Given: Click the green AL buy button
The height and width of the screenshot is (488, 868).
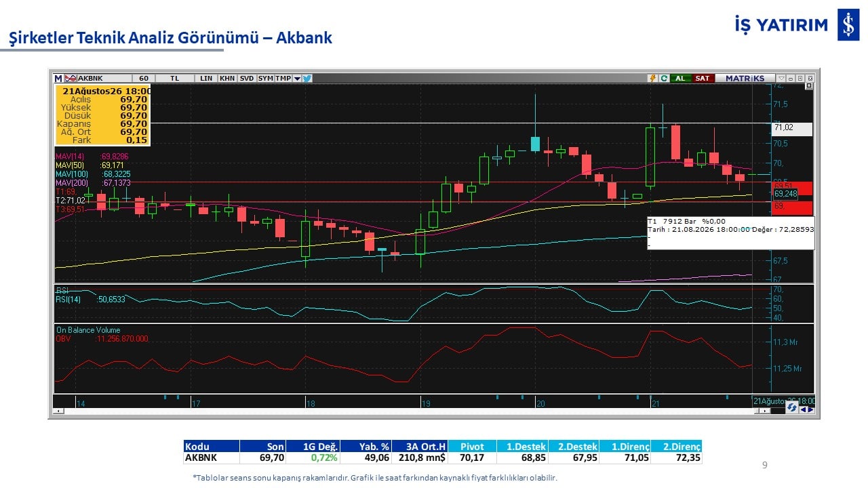Looking at the screenshot, I should (x=680, y=78).
